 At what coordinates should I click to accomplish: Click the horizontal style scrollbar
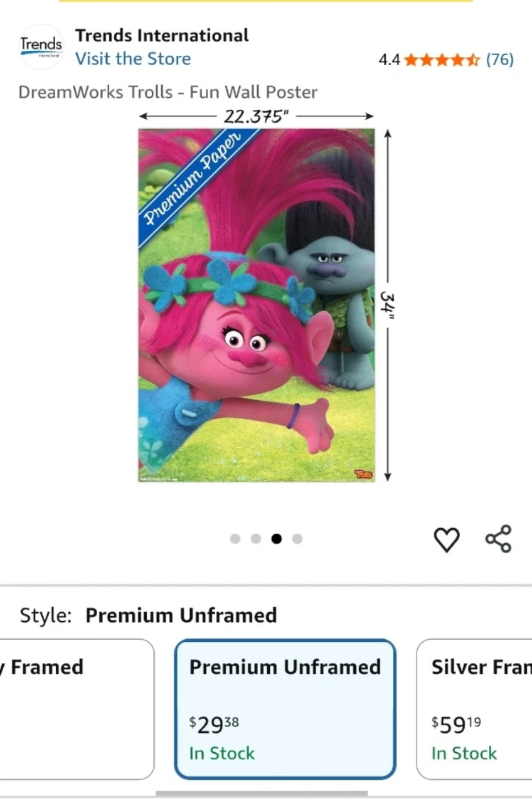tap(262, 793)
